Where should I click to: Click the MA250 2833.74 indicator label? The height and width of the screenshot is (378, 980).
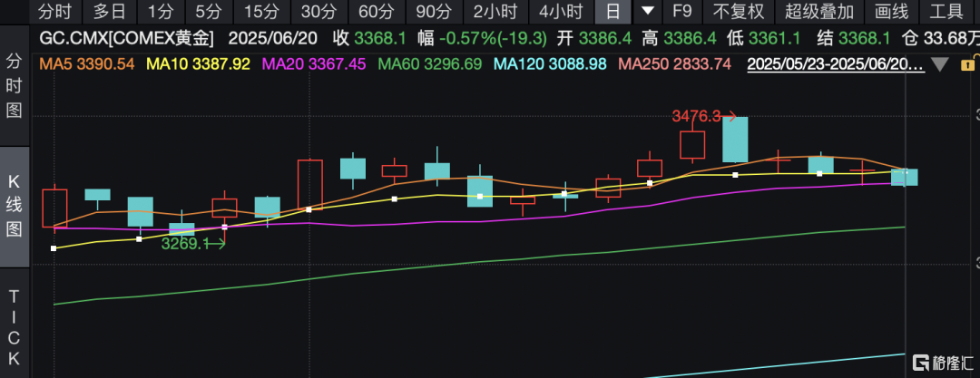(x=674, y=63)
